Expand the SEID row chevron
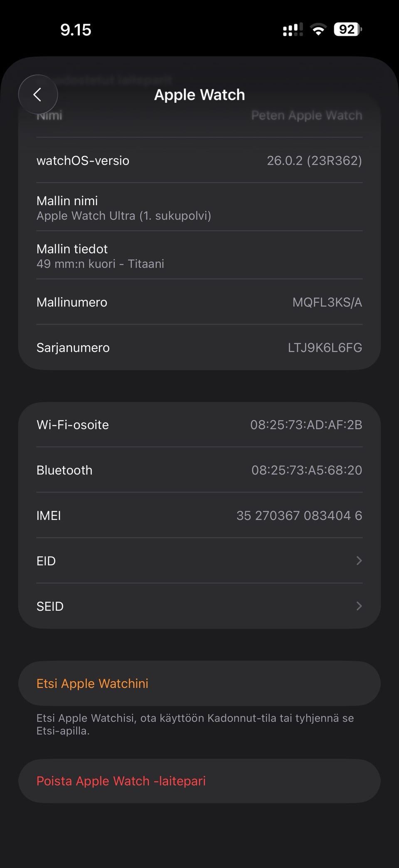The image size is (399, 868). coord(359,606)
